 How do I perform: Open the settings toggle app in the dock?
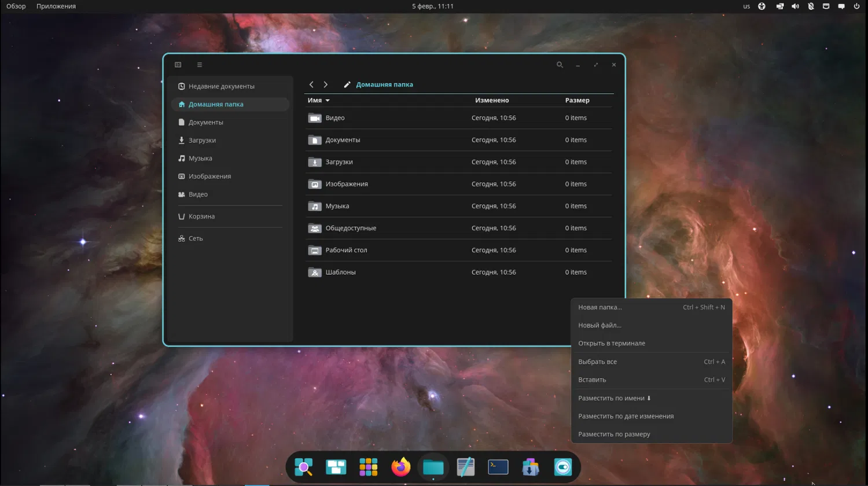coord(562,467)
